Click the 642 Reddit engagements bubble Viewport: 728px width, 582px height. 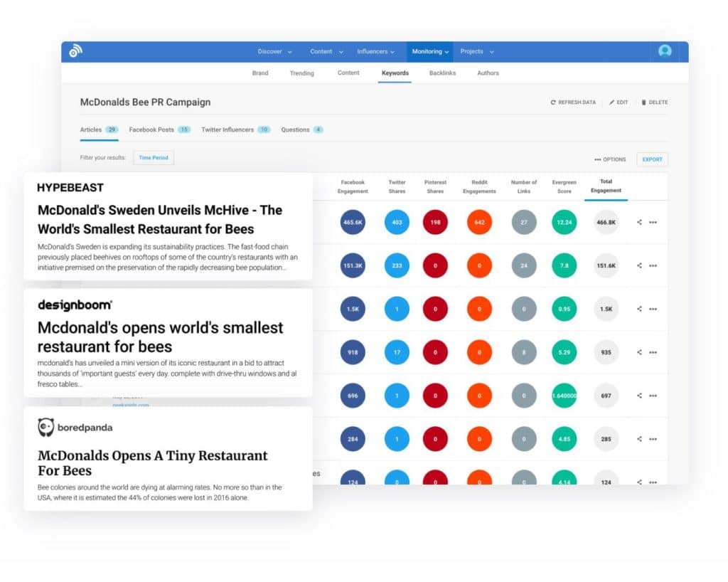click(x=479, y=222)
